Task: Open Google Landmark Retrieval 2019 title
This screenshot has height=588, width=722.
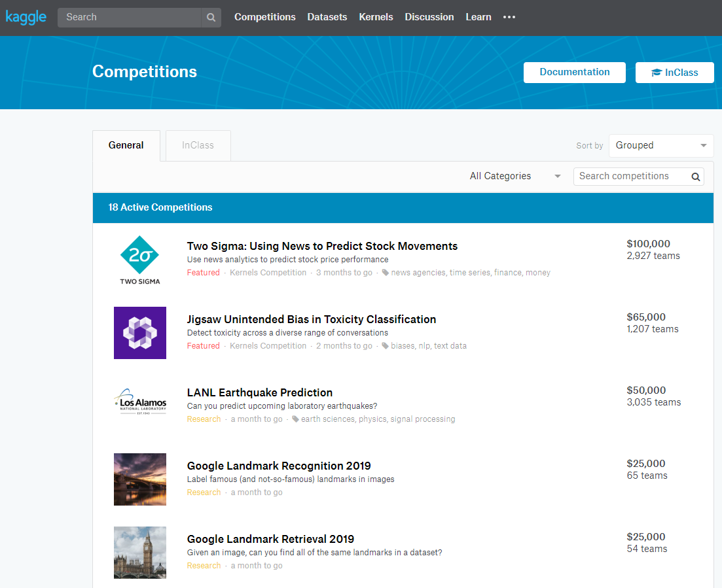Action: [270, 539]
